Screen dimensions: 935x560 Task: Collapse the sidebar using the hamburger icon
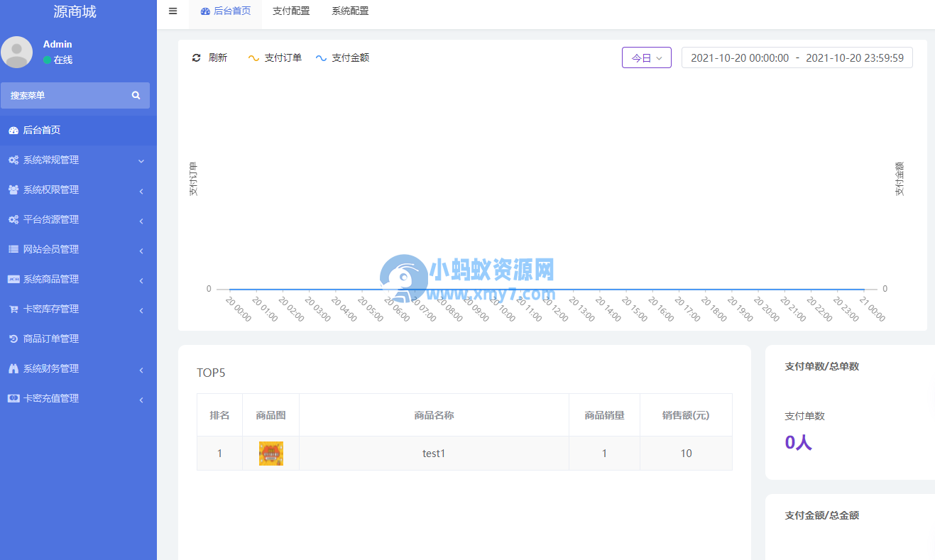[x=173, y=11]
